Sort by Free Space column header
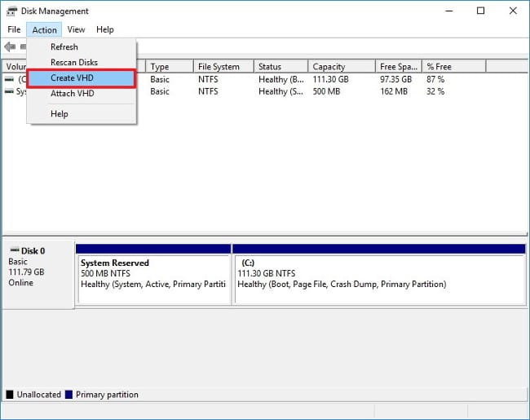The width and height of the screenshot is (530, 420). pyautogui.click(x=400, y=67)
